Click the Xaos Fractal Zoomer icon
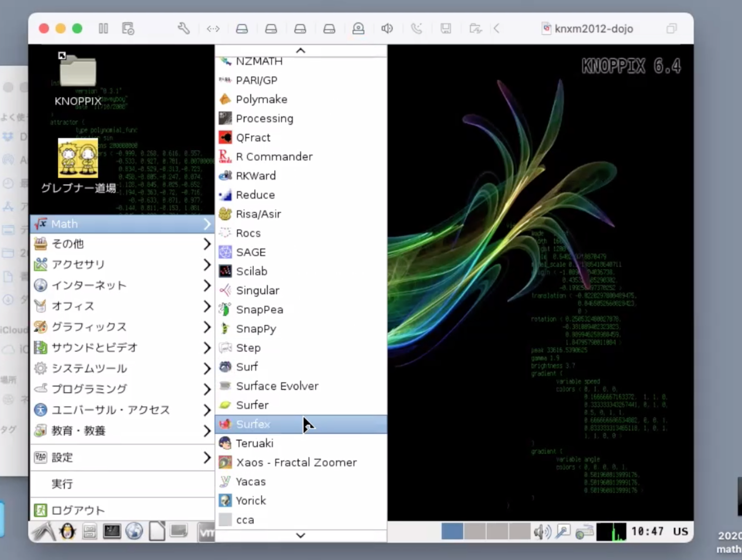This screenshot has width=742, height=560. (225, 462)
